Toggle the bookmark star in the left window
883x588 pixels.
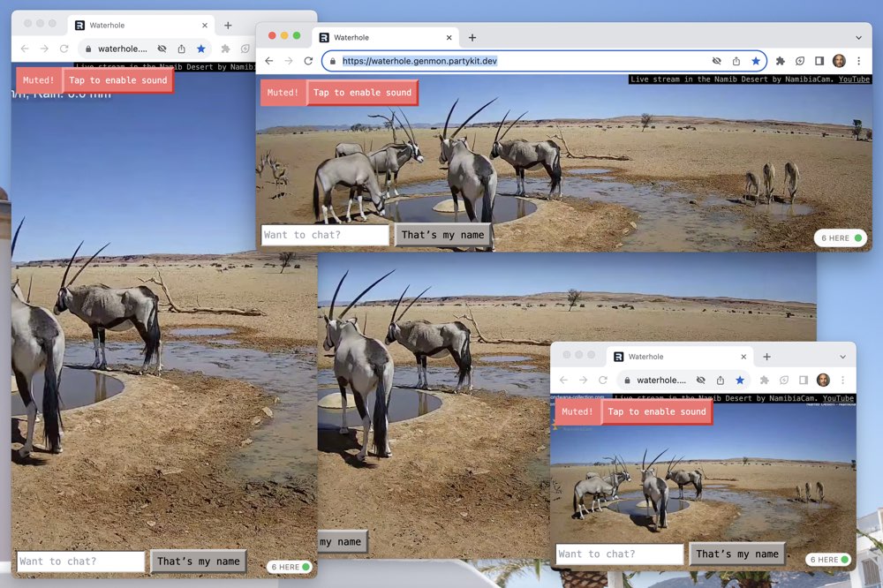[x=201, y=49]
